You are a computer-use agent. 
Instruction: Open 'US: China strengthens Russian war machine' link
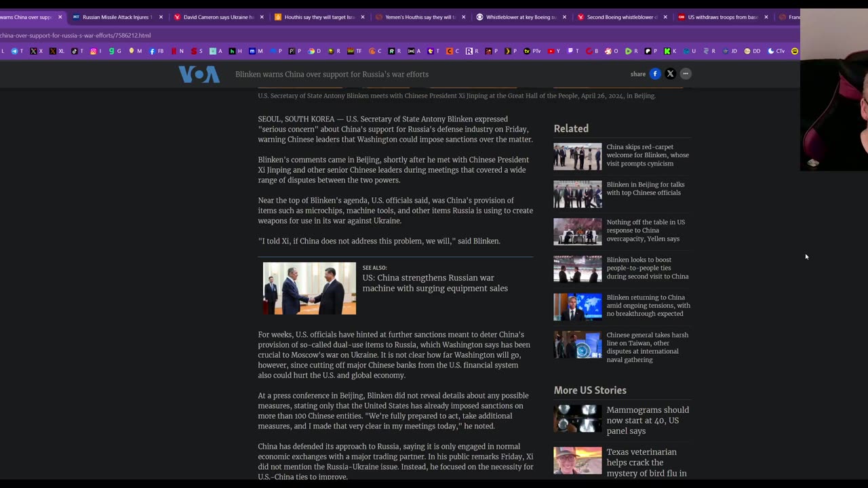pyautogui.click(x=435, y=283)
